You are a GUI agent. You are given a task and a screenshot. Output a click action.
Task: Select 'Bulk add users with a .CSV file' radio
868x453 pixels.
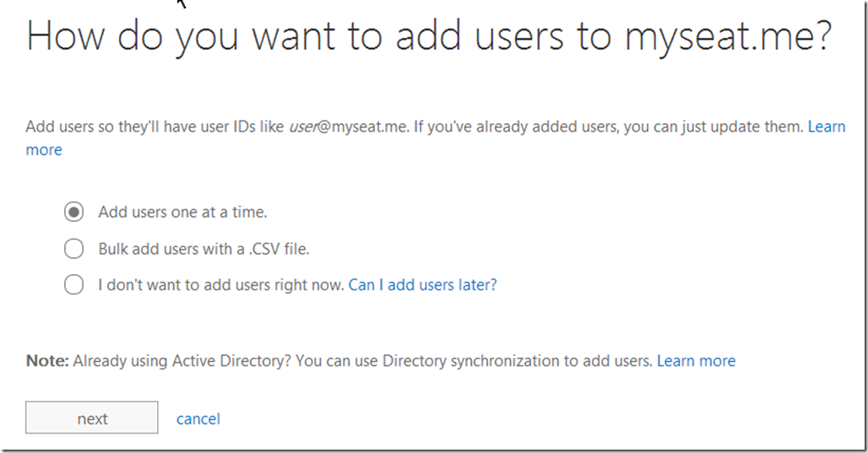(x=73, y=249)
